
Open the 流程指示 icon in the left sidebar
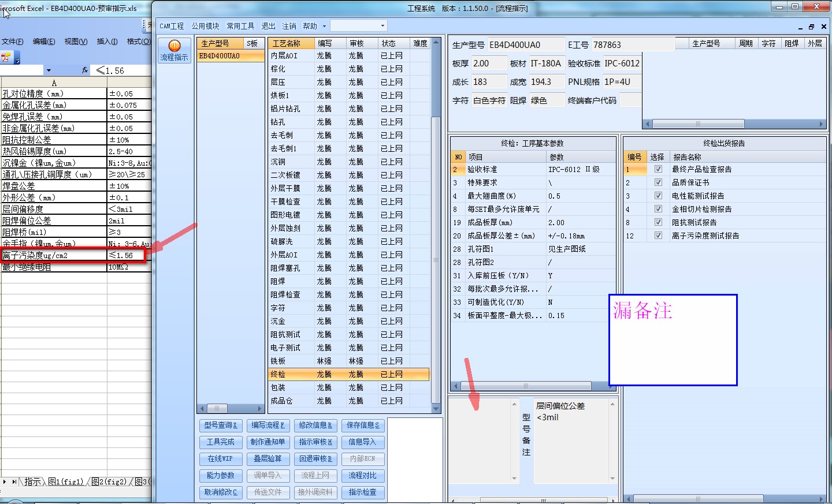174,50
